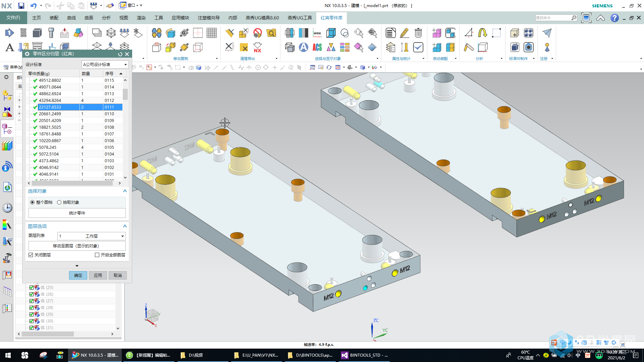644x362 pixels.
Task: Click the blue wireframe cube icon
Action: pyautogui.click(x=331, y=33)
